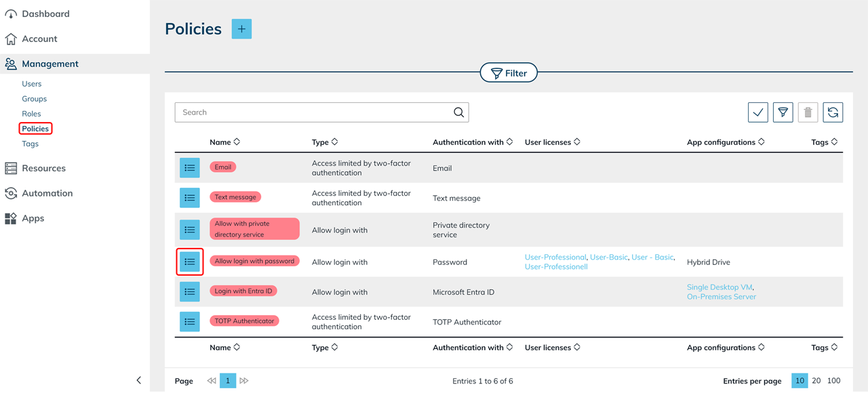Set entries per page to 20
The image size is (868, 393).
[816, 381]
